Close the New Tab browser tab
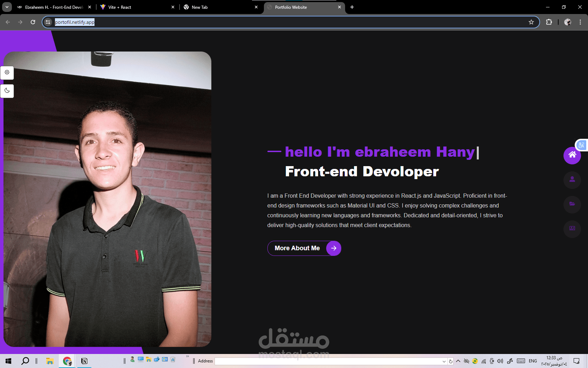The image size is (588, 368). (x=256, y=7)
